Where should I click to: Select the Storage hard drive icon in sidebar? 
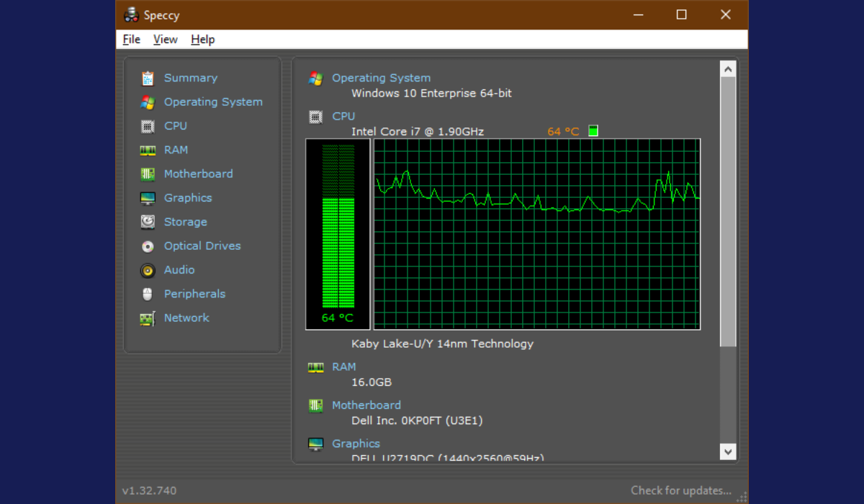[x=148, y=222]
